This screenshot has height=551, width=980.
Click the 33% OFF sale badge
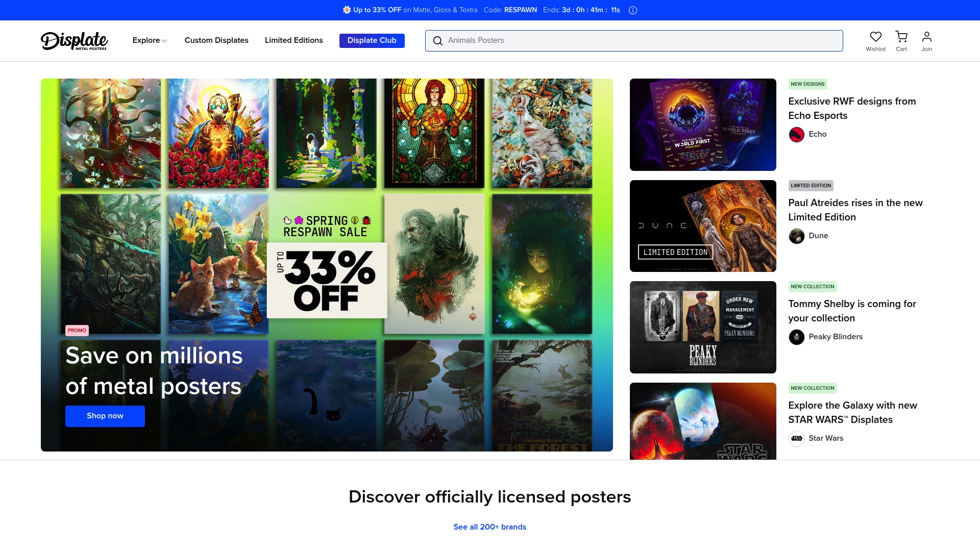[327, 280]
